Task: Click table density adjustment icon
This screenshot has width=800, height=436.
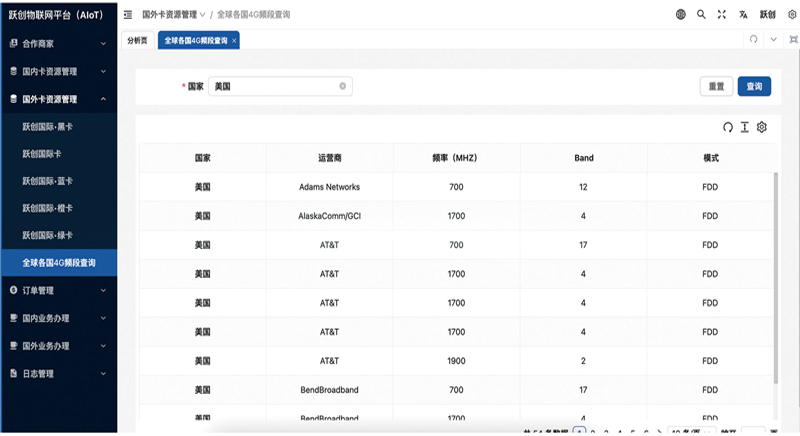Action: (x=744, y=127)
